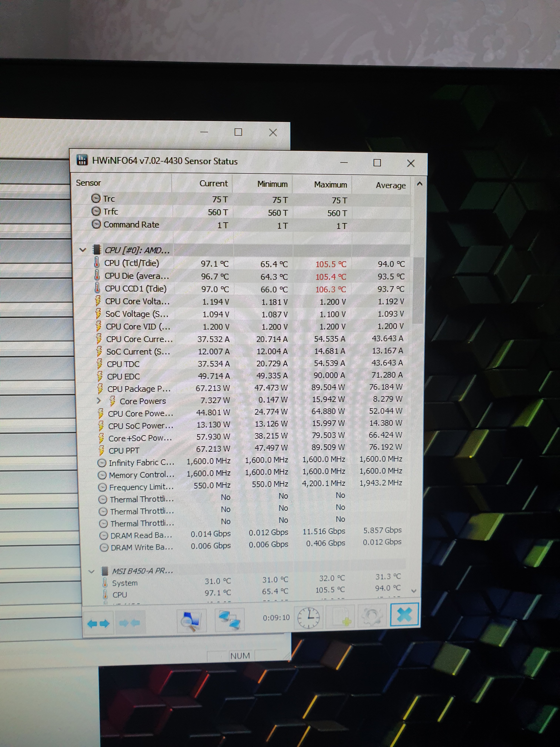The height and width of the screenshot is (747, 560).
Task: Click the blue X close sensors button
Action: tap(404, 615)
